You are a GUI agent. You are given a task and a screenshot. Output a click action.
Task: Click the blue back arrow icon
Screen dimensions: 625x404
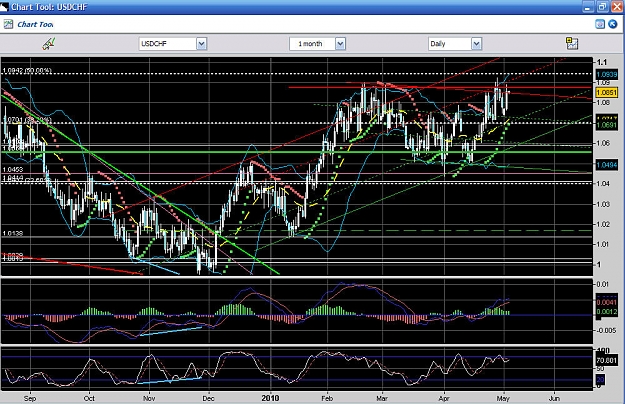click(x=613, y=24)
